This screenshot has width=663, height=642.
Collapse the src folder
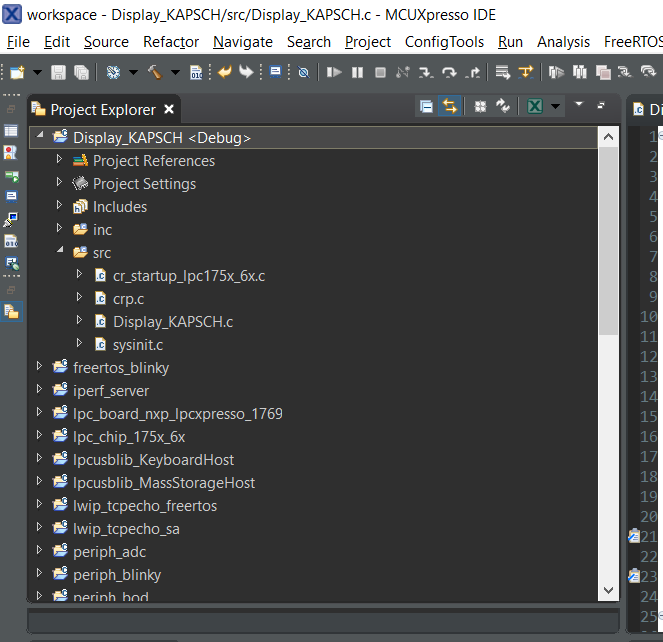(x=60, y=250)
